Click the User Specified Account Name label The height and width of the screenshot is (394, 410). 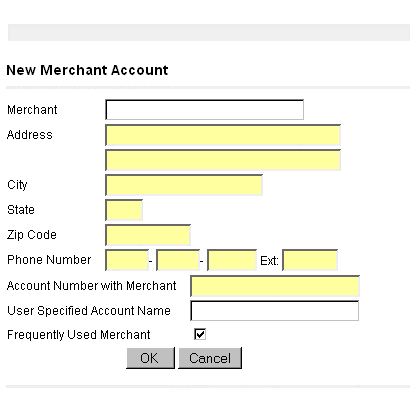tap(89, 311)
